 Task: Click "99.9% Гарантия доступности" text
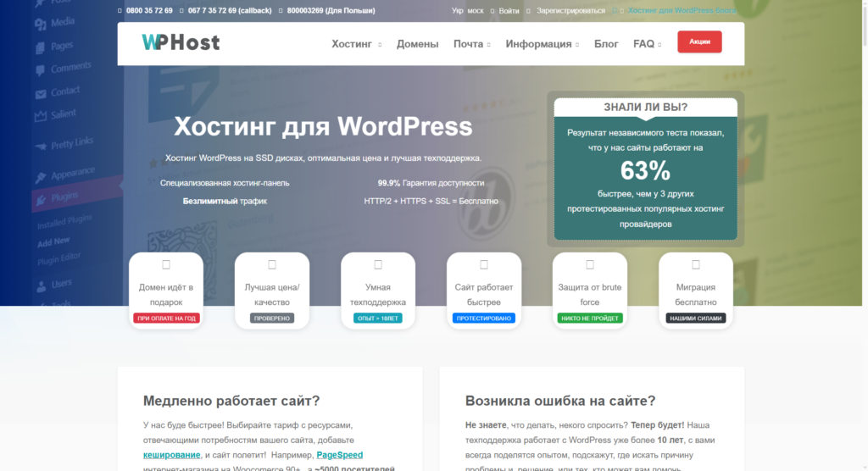431,183
